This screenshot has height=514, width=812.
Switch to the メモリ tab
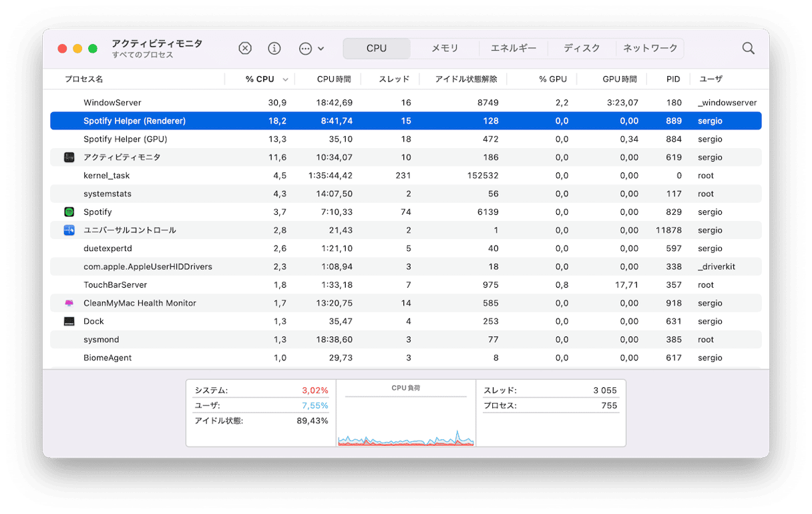coord(445,48)
